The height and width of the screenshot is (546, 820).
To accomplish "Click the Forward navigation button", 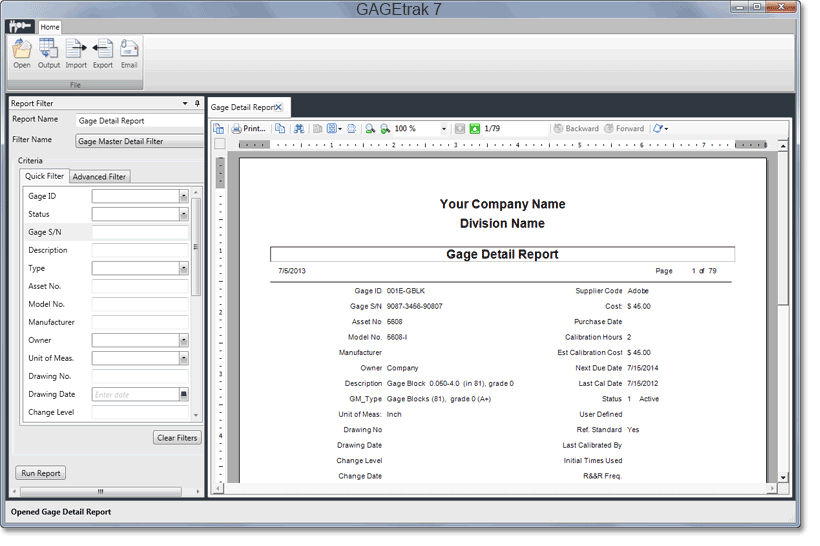I will click(624, 129).
